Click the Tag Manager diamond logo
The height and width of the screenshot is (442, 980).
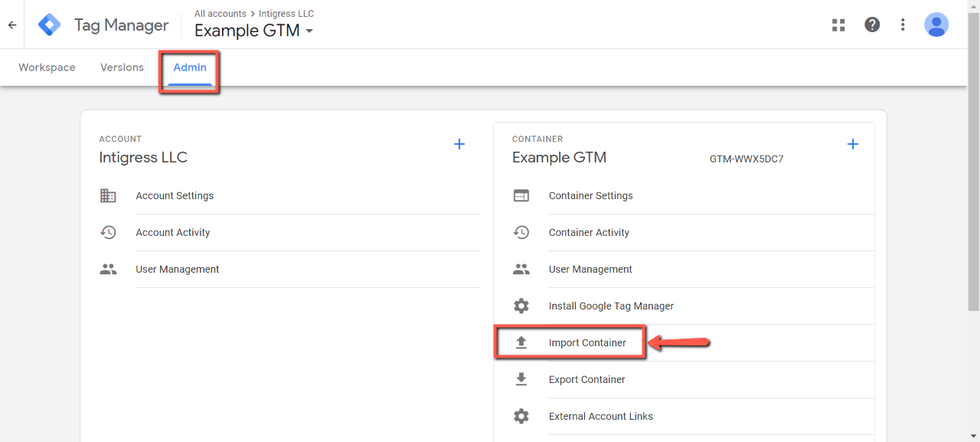(50, 25)
